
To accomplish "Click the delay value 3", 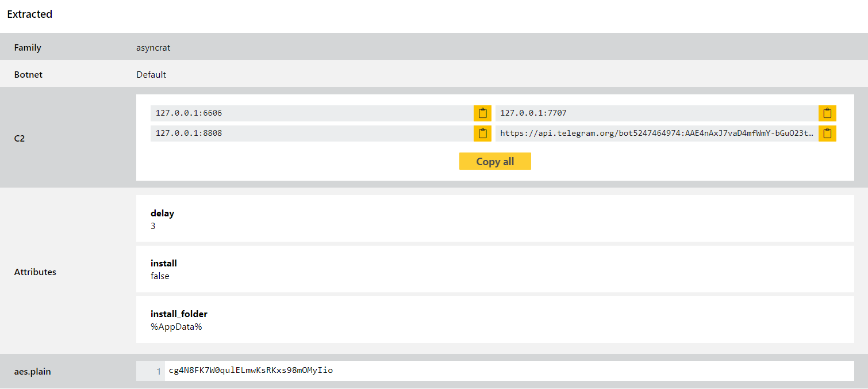I will (x=153, y=226).
